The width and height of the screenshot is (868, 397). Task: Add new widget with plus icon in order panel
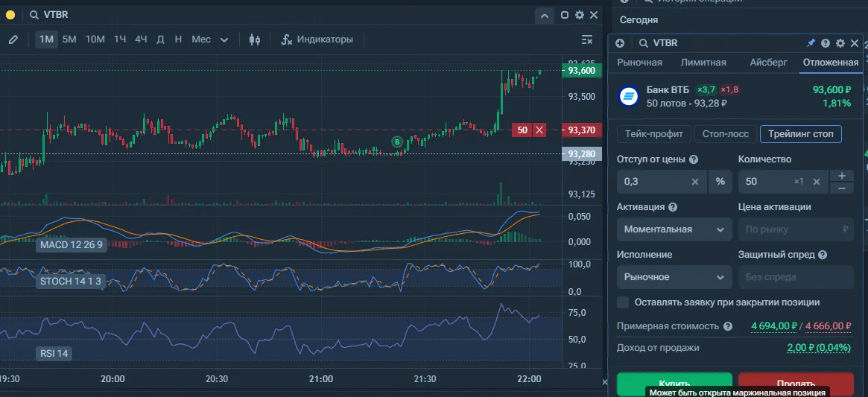pyautogui.click(x=620, y=43)
